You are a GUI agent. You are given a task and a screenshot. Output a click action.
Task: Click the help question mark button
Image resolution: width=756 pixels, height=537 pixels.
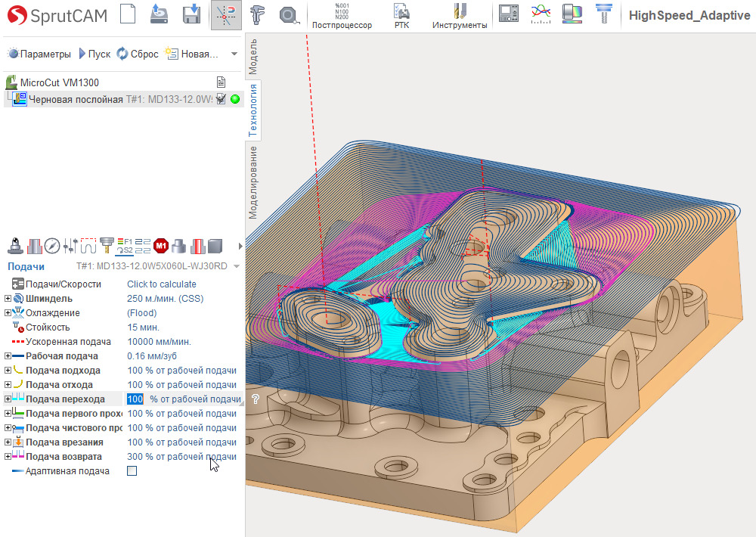tap(256, 399)
